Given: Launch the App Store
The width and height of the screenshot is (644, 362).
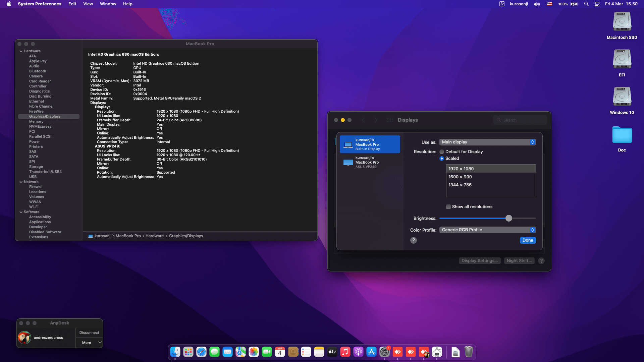Looking at the screenshot, I should tap(372, 352).
